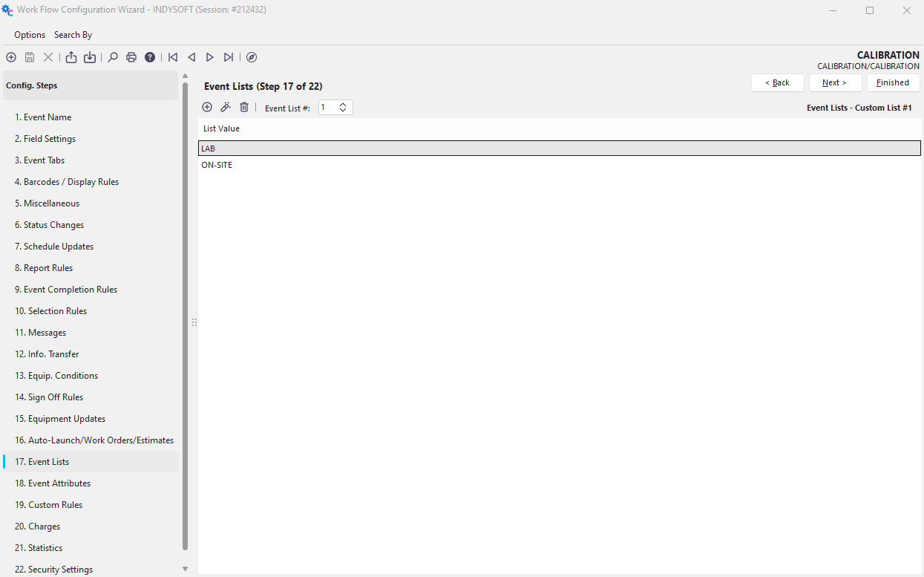Click the print icon in the toolbar

(x=131, y=57)
